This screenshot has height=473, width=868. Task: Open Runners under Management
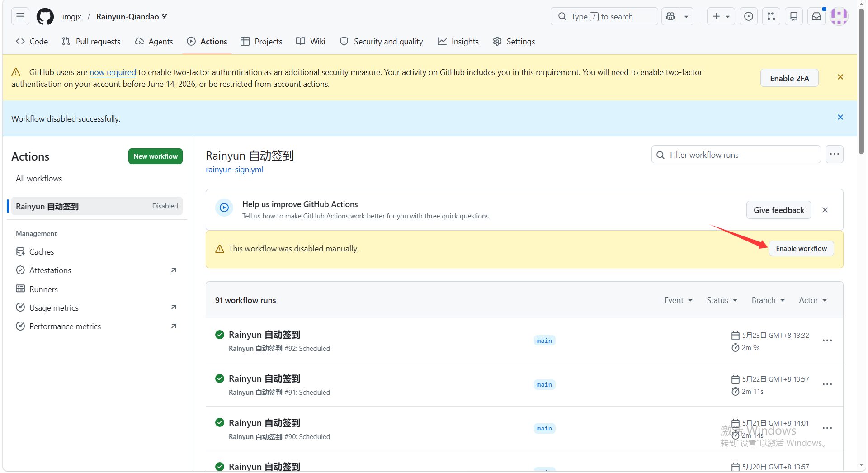click(x=97, y=289)
